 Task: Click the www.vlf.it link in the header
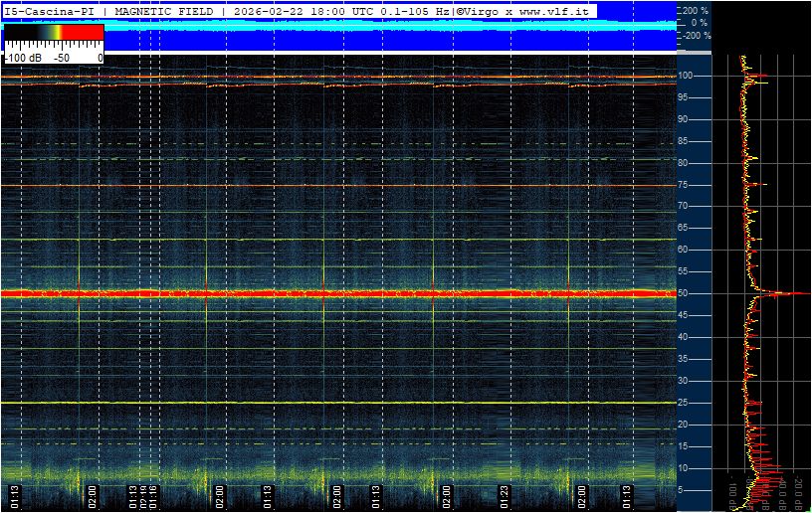pos(553,11)
